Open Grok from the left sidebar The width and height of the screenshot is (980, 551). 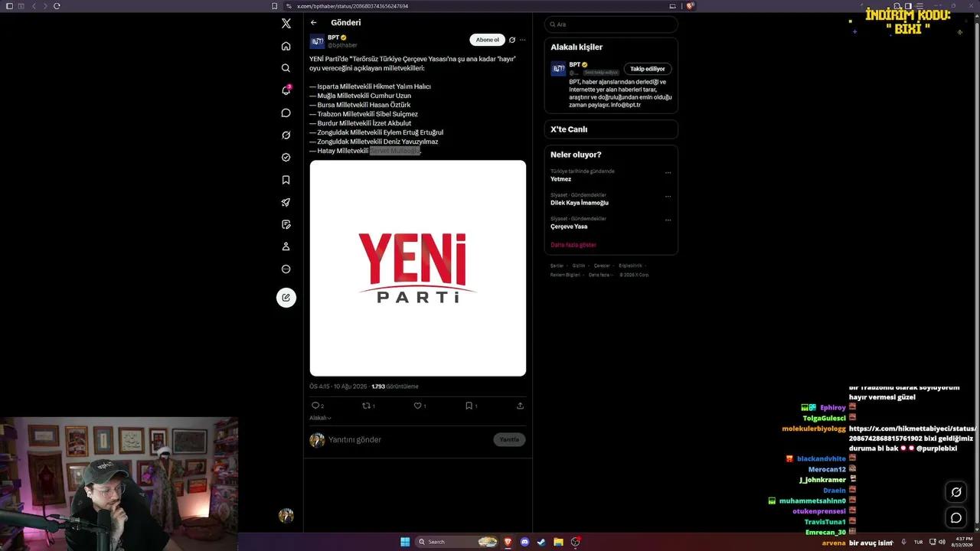click(x=286, y=135)
